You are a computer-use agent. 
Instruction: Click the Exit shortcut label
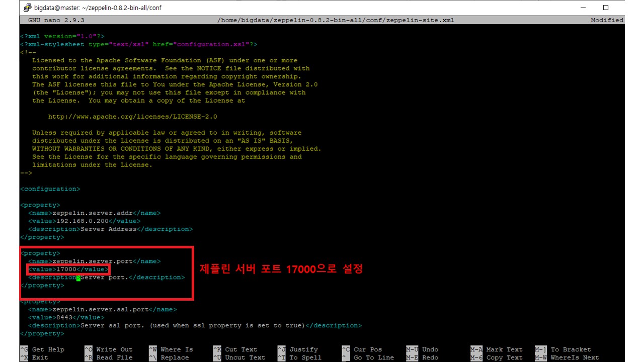point(40,358)
